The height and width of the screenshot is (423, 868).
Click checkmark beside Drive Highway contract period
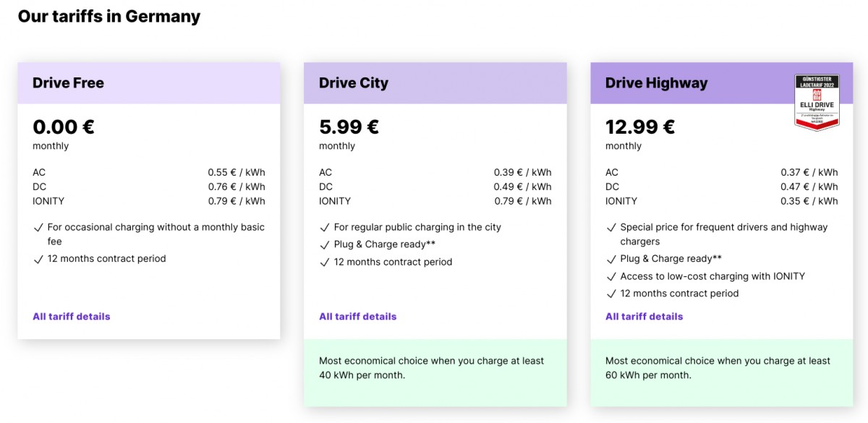pyautogui.click(x=611, y=293)
